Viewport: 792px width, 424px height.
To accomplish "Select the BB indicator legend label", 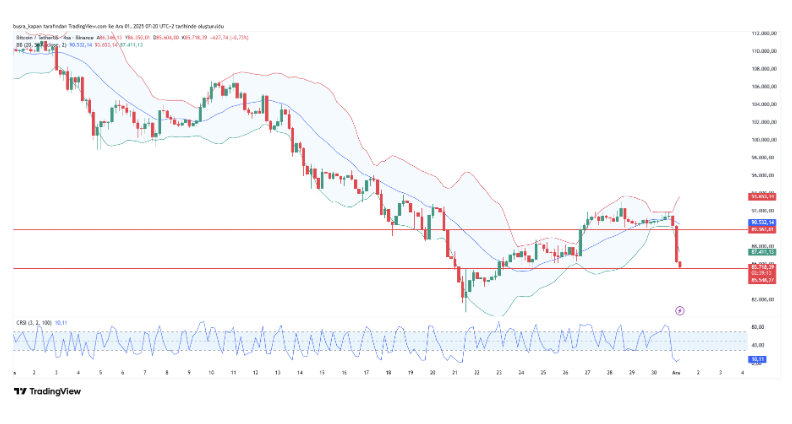I will click(x=22, y=45).
